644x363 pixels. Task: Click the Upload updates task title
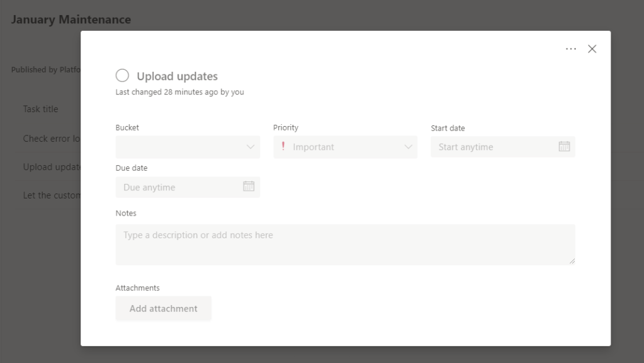(x=177, y=76)
